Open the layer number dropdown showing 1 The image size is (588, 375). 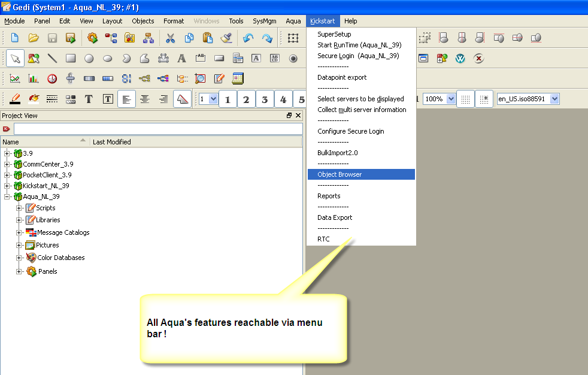pos(213,99)
